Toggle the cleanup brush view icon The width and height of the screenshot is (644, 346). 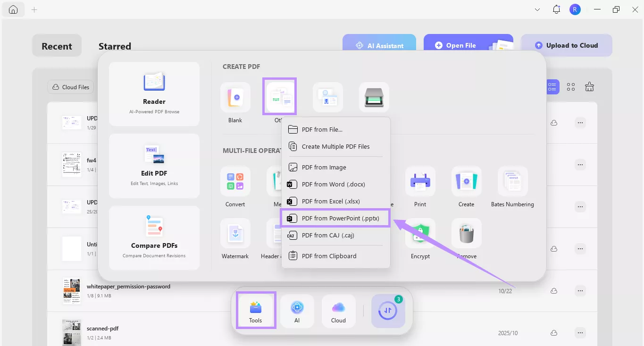click(589, 86)
